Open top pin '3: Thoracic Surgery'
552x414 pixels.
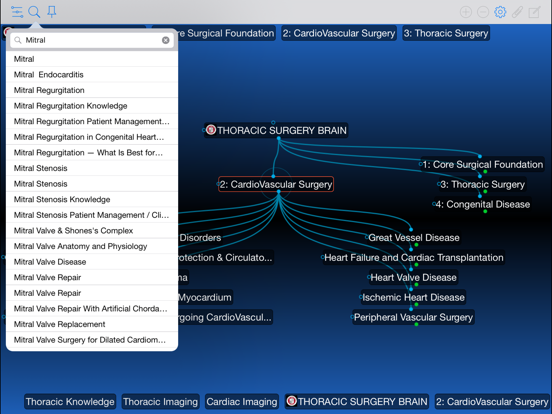point(446,33)
